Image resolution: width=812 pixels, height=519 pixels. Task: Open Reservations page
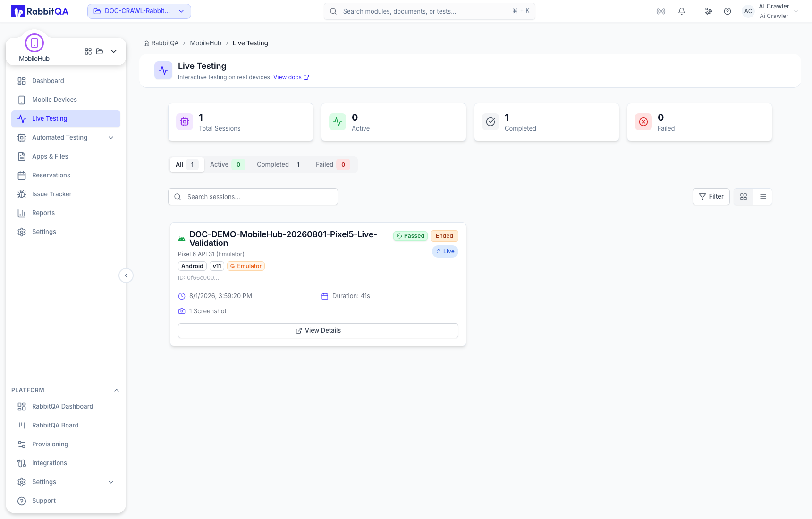pos(66,176)
